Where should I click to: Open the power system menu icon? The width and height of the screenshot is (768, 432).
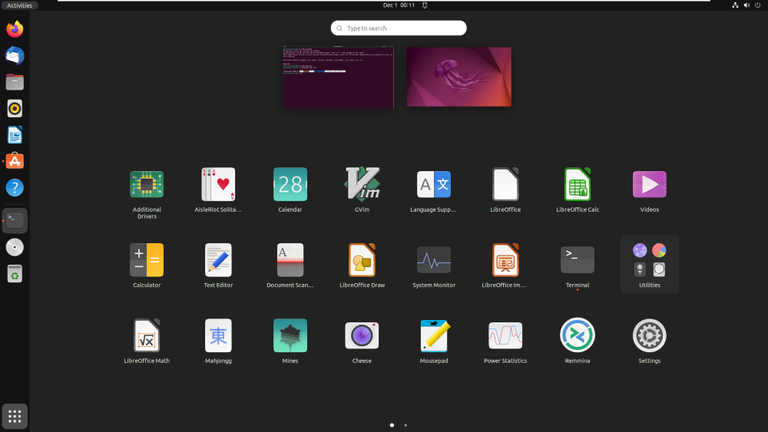tap(758, 5)
